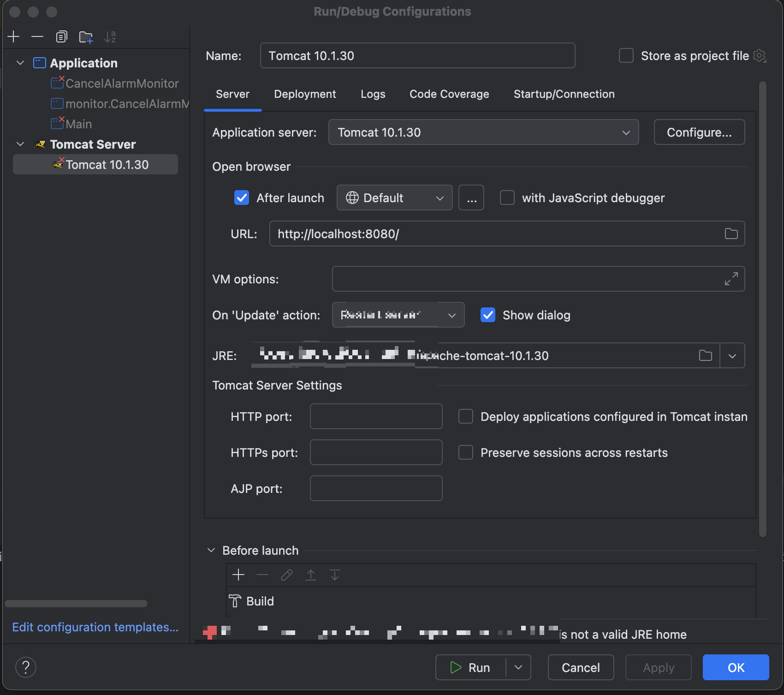The width and height of the screenshot is (784, 695).
Task: Switch to the Startup/Connection tab
Action: pyautogui.click(x=564, y=94)
